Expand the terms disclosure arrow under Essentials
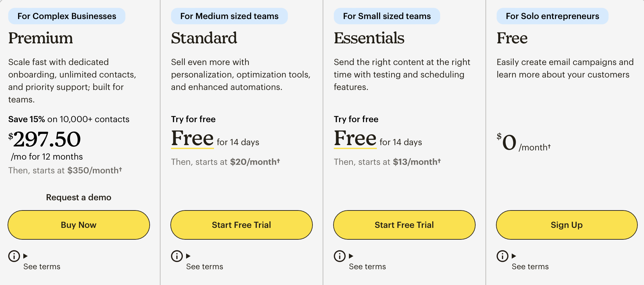Image resolution: width=644 pixels, height=285 pixels. tap(351, 256)
